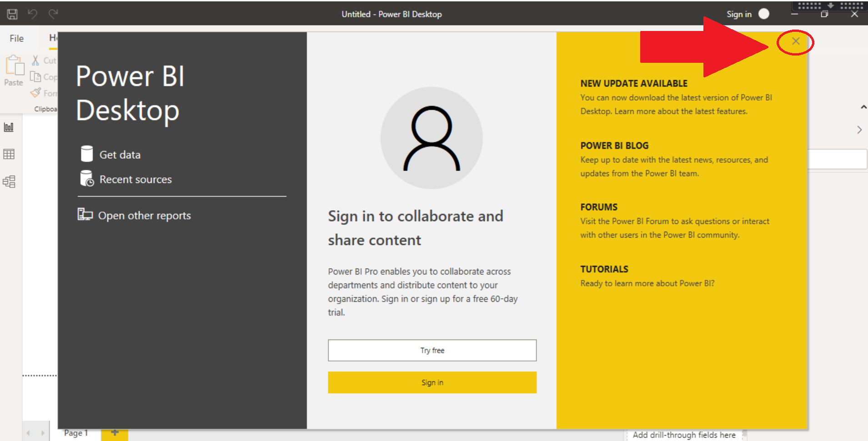The height and width of the screenshot is (441, 868).
Task: Click the Save icon in title bar
Action: click(12, 14)
